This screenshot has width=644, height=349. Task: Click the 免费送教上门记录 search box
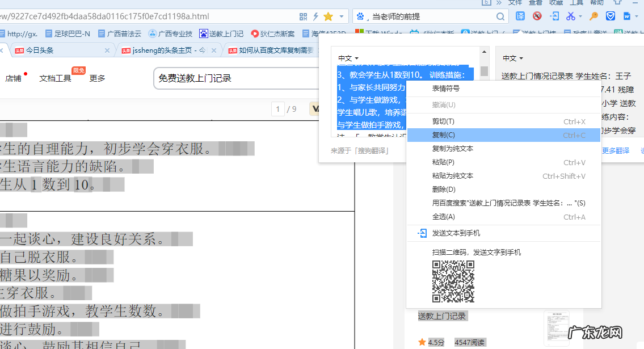point(227,78)
